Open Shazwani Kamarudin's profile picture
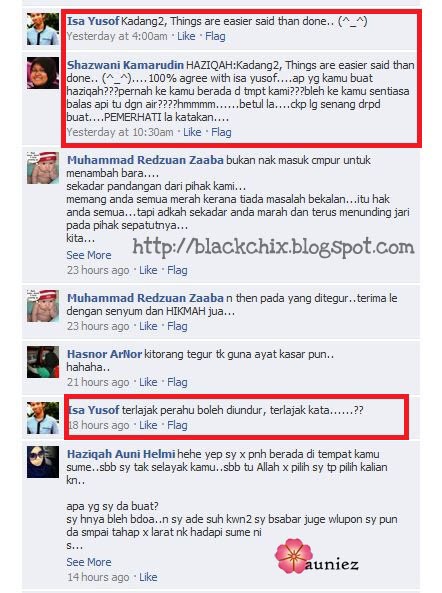Screen dimensions: 442x593 coord(43,73)
